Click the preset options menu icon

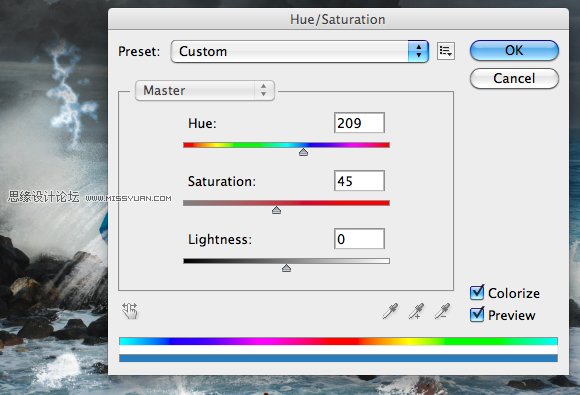coord(446,51)
